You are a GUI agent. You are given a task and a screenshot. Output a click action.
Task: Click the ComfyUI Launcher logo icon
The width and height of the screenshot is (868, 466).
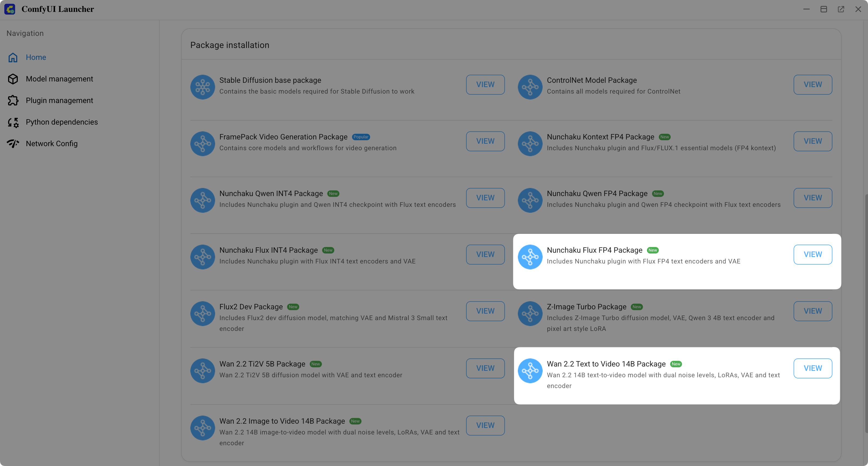click(10, 9)
